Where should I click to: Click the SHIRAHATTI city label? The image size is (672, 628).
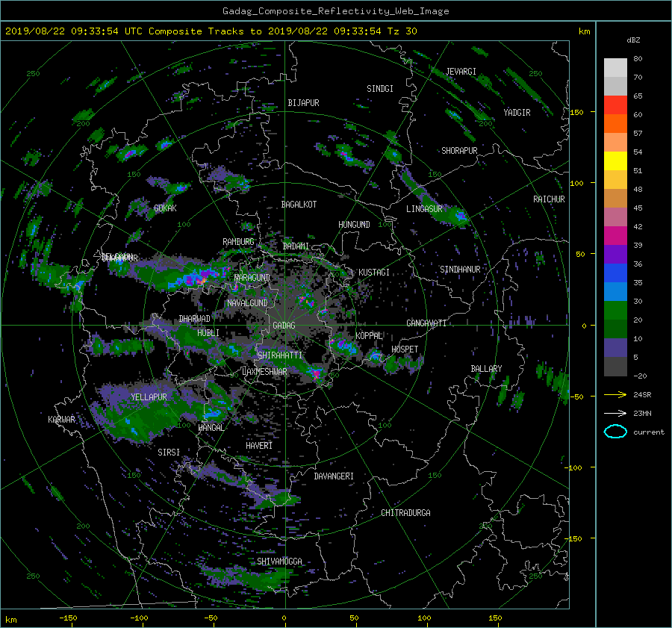[280, 355]
